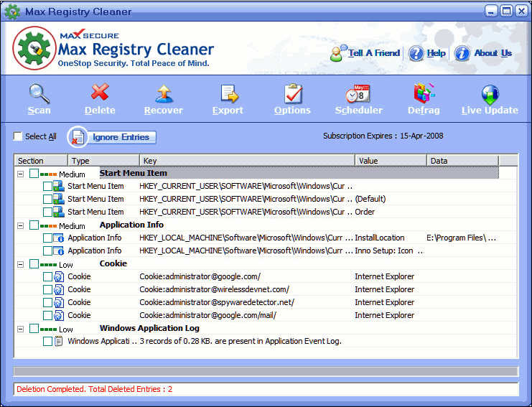Viewport: 532px width, 407px height.
Task: Click the Max Registry Cleaner gear logo
Action: pyautogui.click(x=34, y=48)
